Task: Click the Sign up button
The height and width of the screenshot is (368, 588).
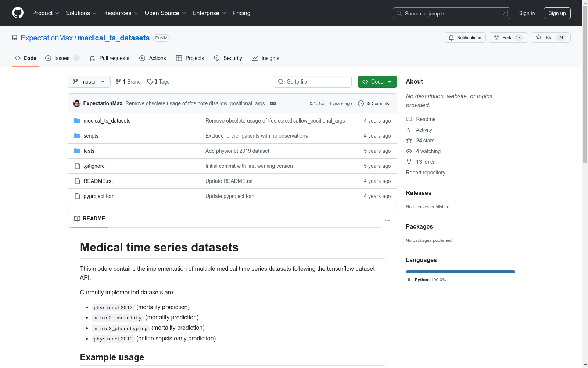Action: pyautogui.click(x=557, y=13)
